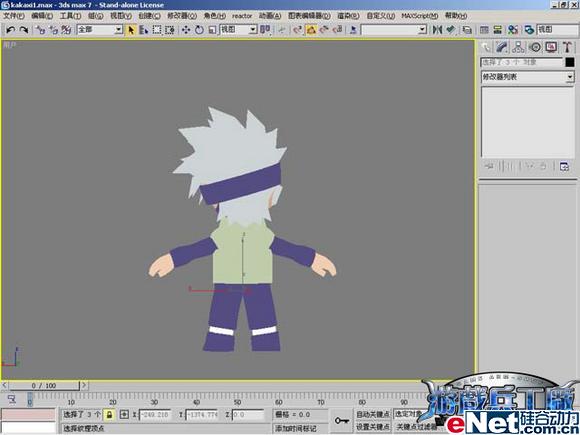580x435 pixels.
Task: Toggle Absolute/Offset transform type-in mode
Action: click(x=124, y=415)
